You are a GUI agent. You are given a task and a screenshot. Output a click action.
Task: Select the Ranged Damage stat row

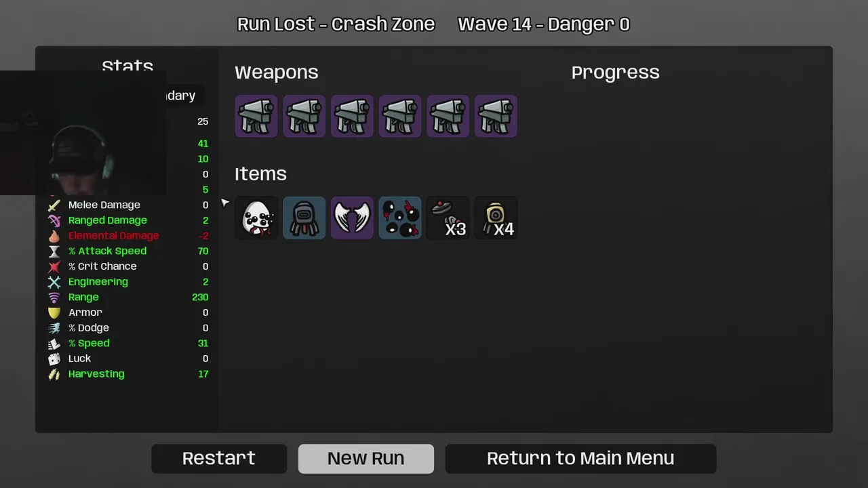click(x=128, y=220)
